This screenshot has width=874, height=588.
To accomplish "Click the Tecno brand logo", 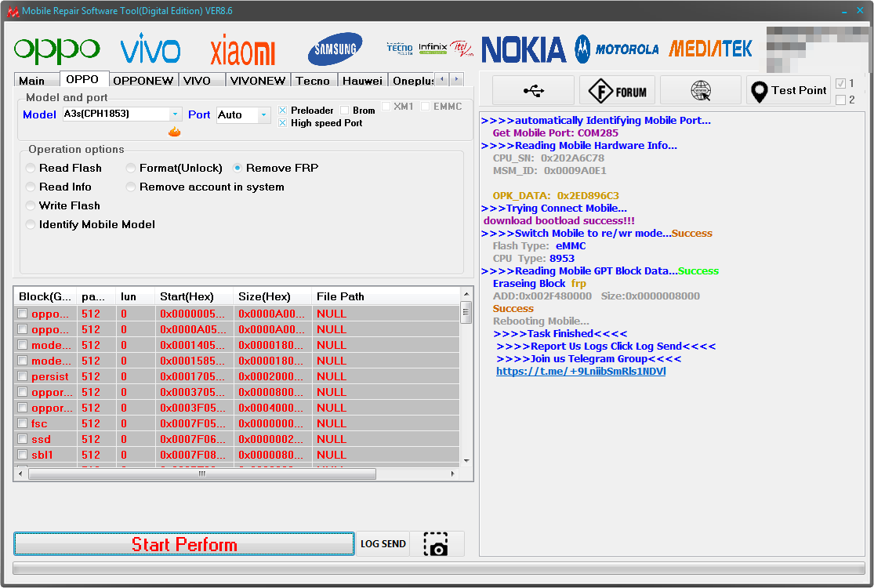I will tap(400, 48).
